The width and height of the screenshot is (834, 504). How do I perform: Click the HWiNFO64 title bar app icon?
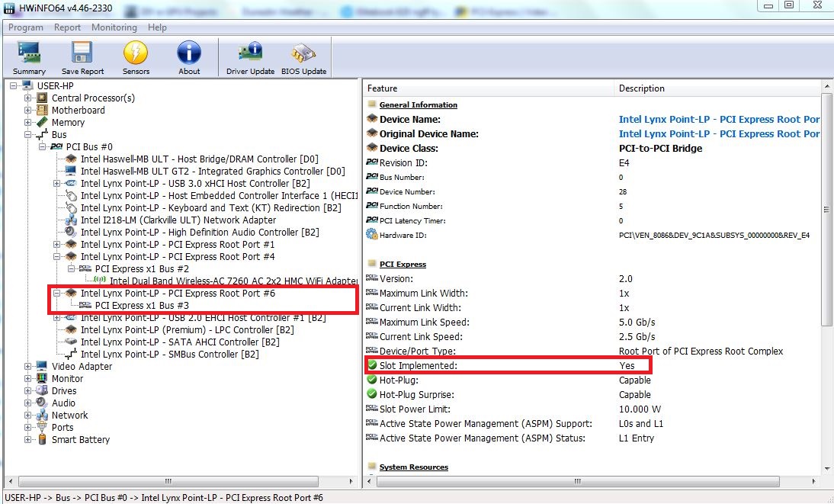(x=9, y=8)
